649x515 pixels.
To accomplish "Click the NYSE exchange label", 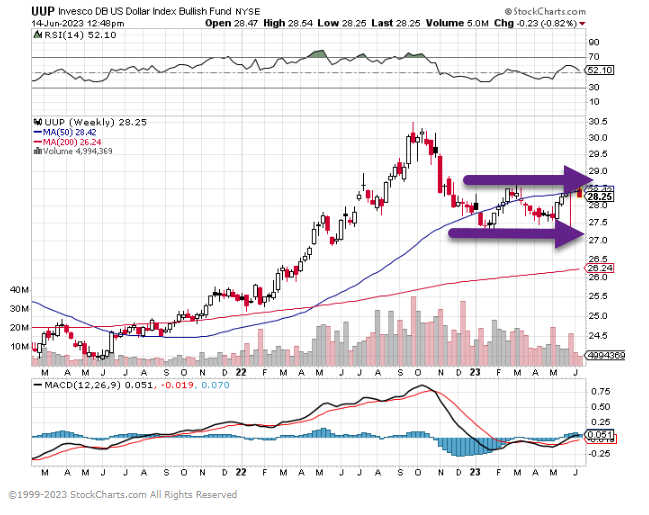I will (248, 12).
